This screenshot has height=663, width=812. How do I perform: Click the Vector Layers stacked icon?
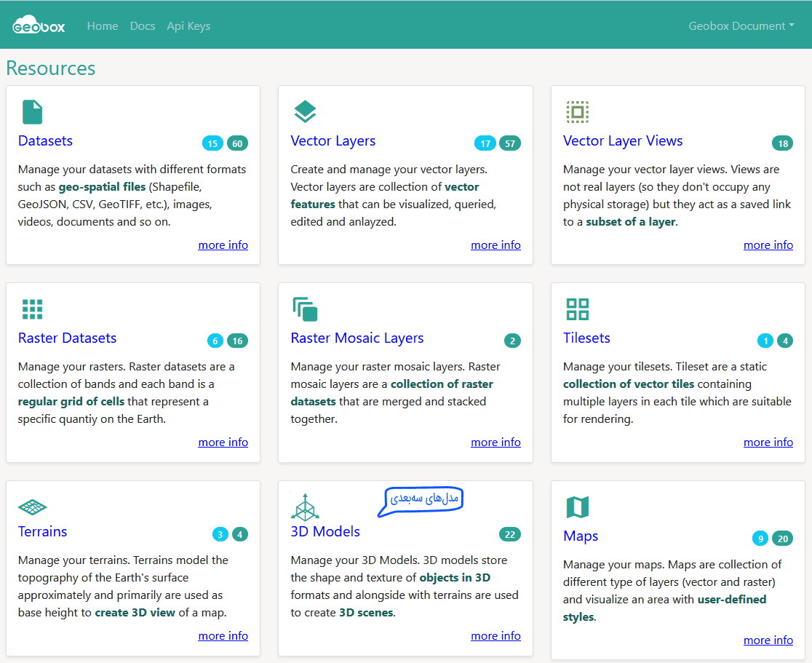click(305, 112)
